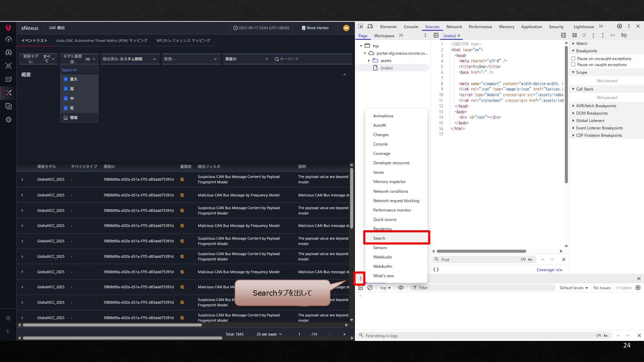Check the 情報 severity checkbox

pos(66,118)
